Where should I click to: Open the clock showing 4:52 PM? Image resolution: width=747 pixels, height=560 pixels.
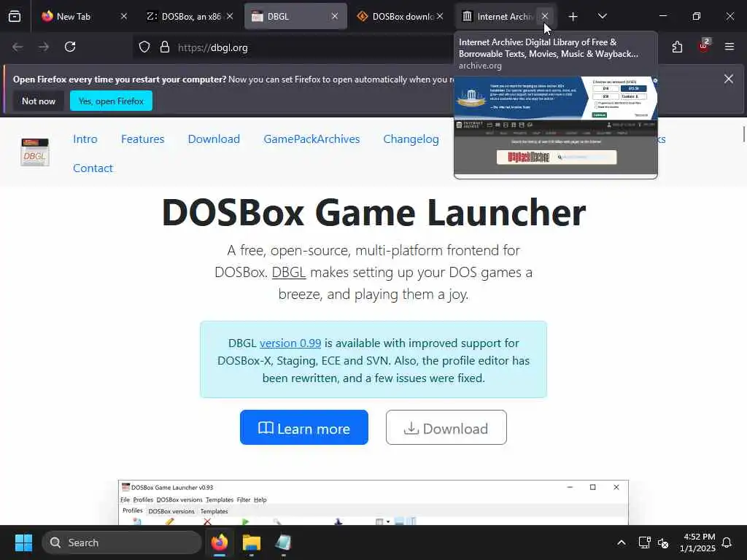697,542
